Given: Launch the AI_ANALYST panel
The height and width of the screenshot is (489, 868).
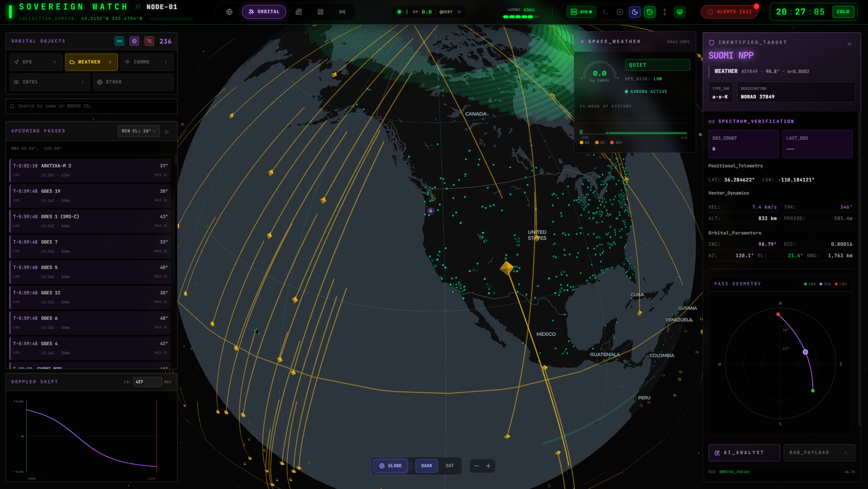Looking at the screenshot, I should point(744,452).
